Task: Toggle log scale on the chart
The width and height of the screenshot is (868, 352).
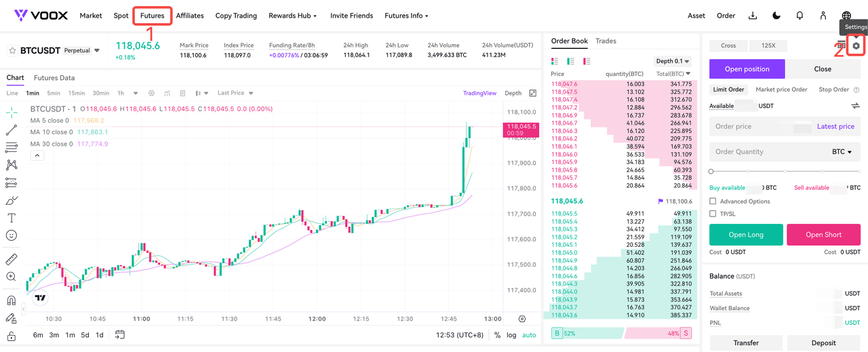Action: 511,335
